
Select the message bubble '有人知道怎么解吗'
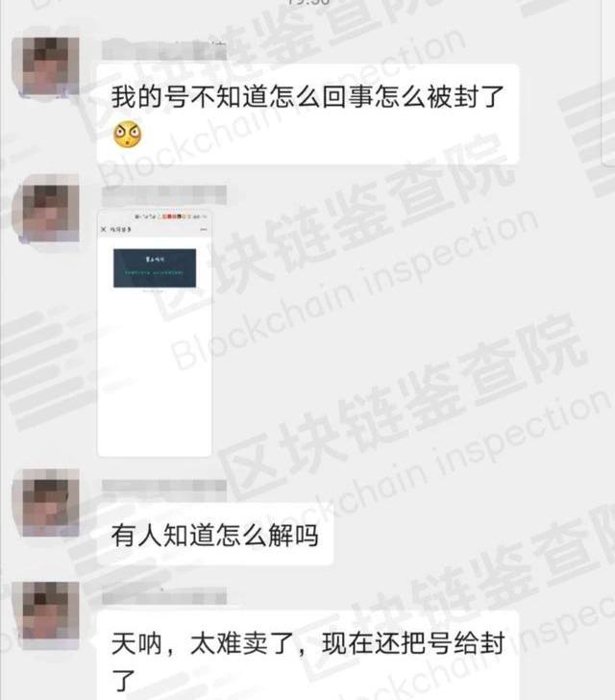215,535
